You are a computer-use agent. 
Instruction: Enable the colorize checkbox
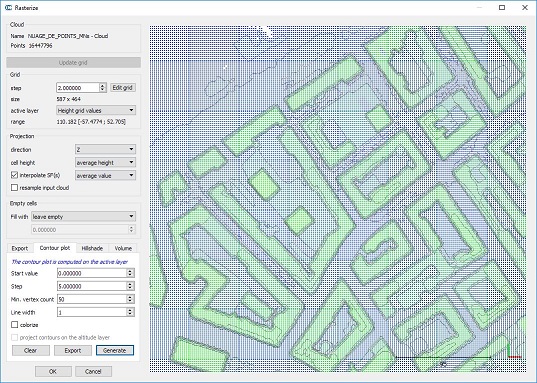(x=14, y=325)
